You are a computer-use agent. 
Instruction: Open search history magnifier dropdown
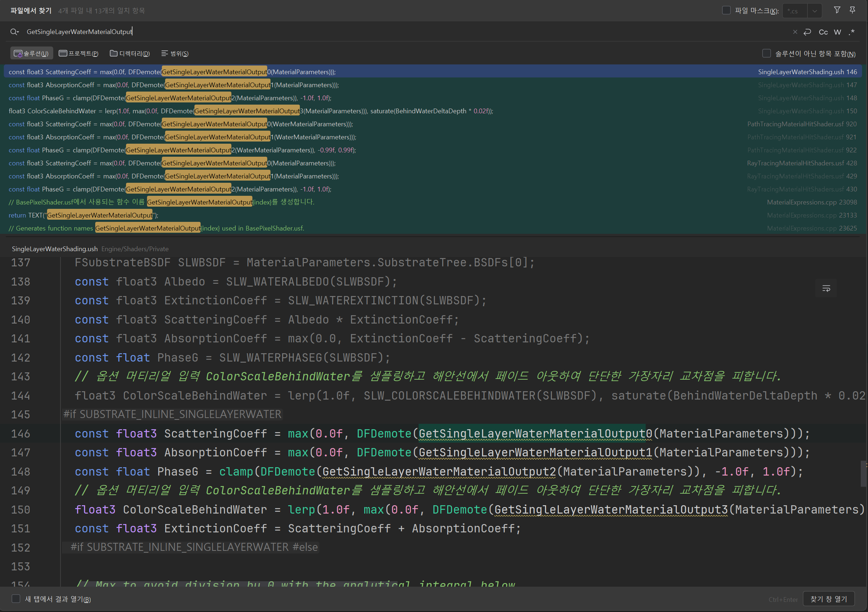click(x=14, y=32)
